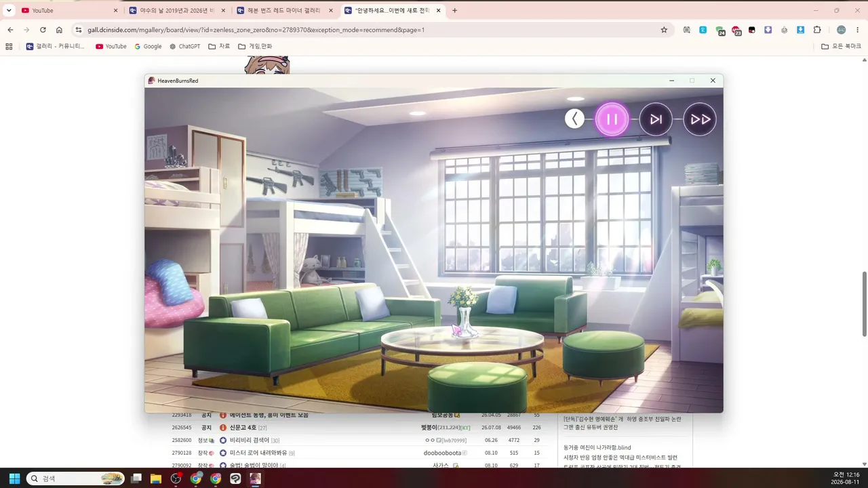Image resolution: width=868 pixels, height=488 pixels.
Task: Click the author doobooboota
Action: click(442, 453)
